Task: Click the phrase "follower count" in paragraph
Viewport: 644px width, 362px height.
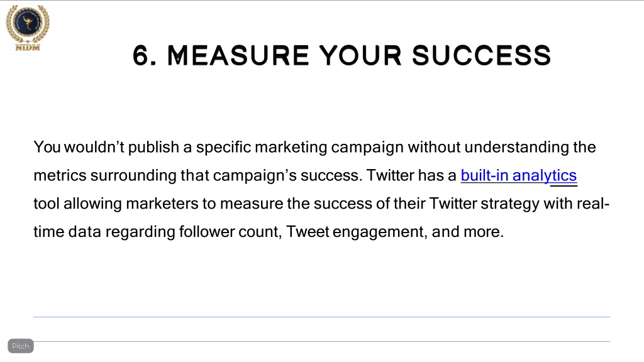Action: 230,231
